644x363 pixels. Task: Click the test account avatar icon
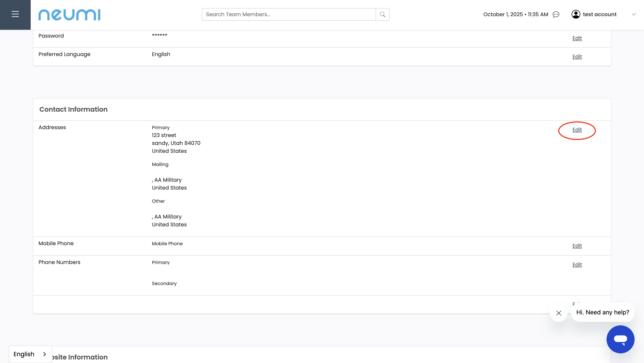(576, 14)
